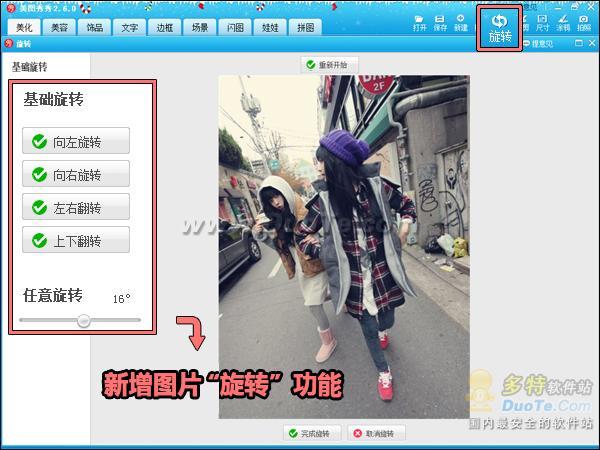The image size is (600, 450).
Task: Go to the 边框 tab
Action: click(164, 28)
